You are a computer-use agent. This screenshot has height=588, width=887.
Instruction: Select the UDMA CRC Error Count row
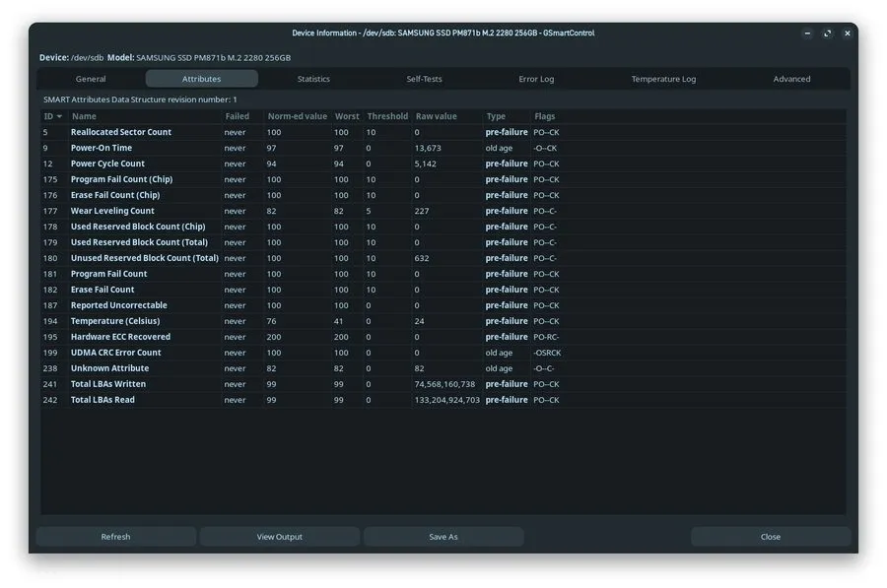pyautogui.click(x=443, y=353)
